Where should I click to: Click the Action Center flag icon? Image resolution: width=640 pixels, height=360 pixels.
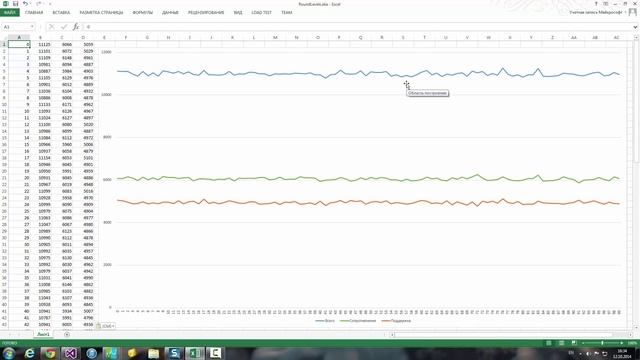click(x=596, y=353)
